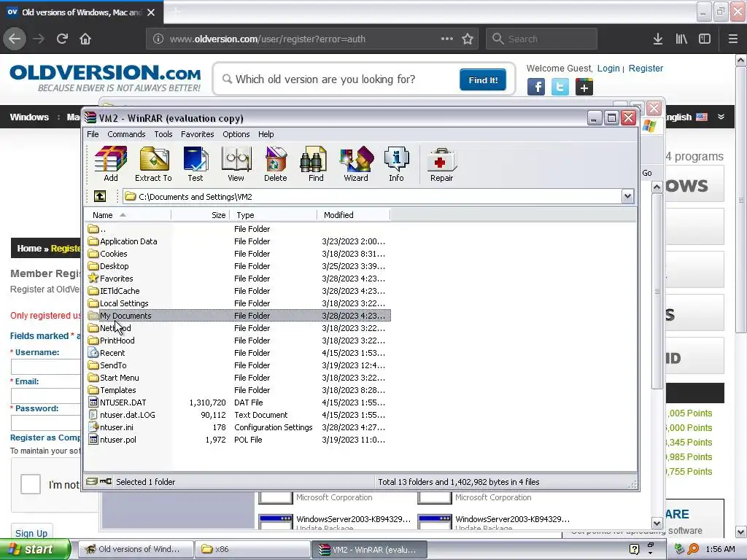747x560 pixels.
Task: Open the Favorites menu
Action: tap(197, 134)
